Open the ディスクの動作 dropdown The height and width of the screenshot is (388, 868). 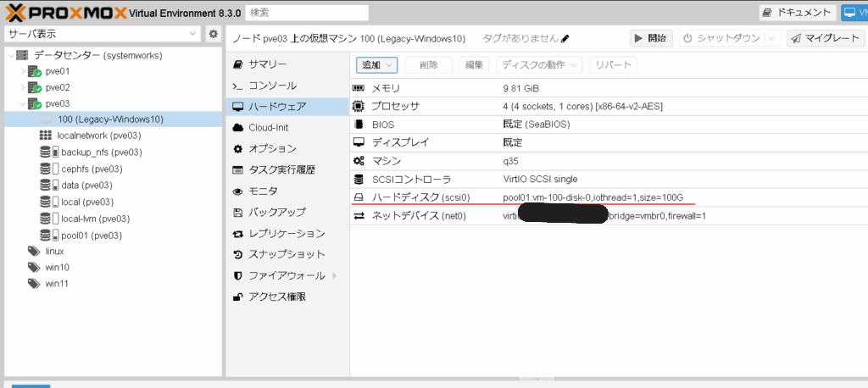(540, 64)
